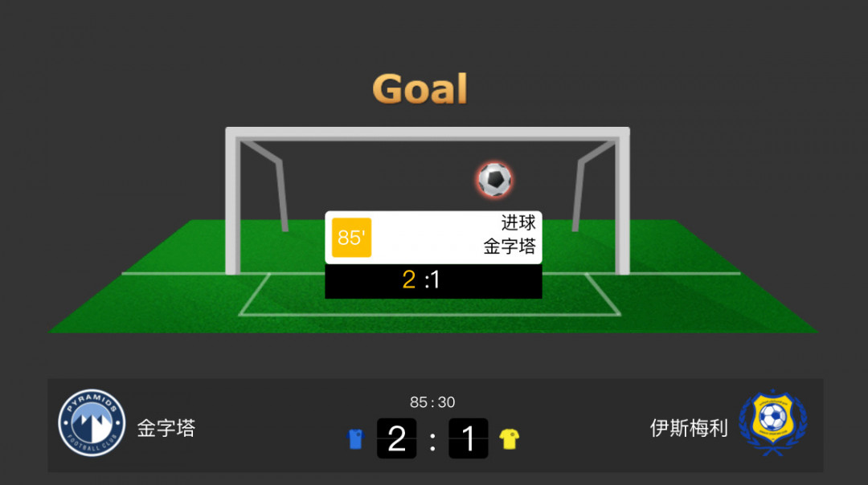Image resolution: width=868 pixels, height=485 pixels.
Task: Click the soccer ball in the goal
Action: click(x=495, y=180)
